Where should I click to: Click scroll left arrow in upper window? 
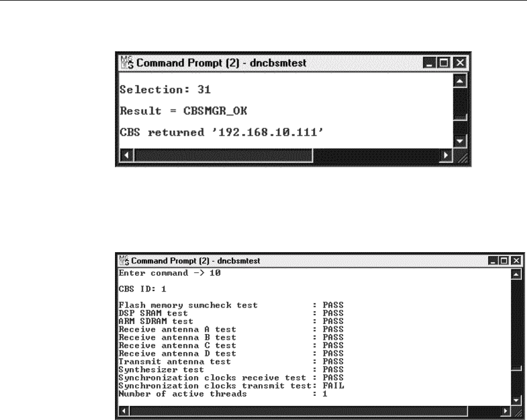click(127, 156)
